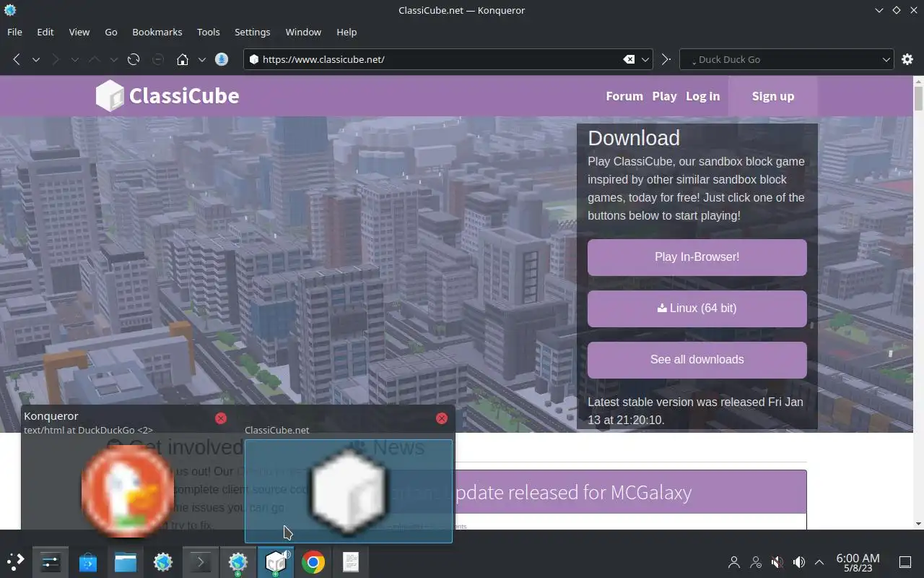Click the first user tray icon
Viewport: 924px width, 578px height.
click(734, 561)
